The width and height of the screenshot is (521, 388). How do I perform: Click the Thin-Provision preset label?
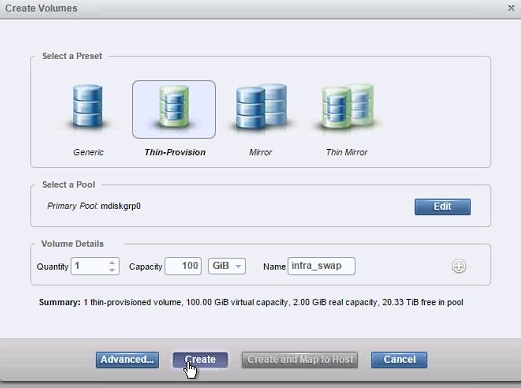175,152
